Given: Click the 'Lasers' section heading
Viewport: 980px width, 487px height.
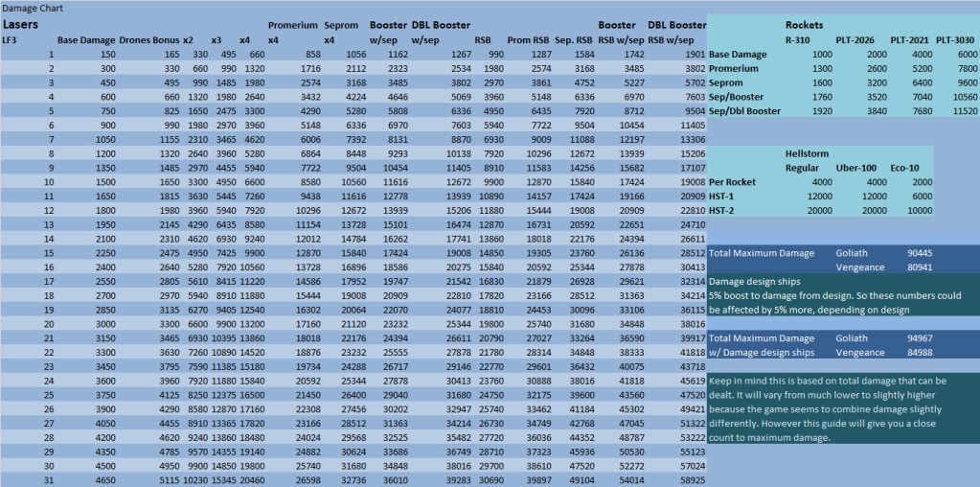Looking at the screenshot, I should (21, 25).
